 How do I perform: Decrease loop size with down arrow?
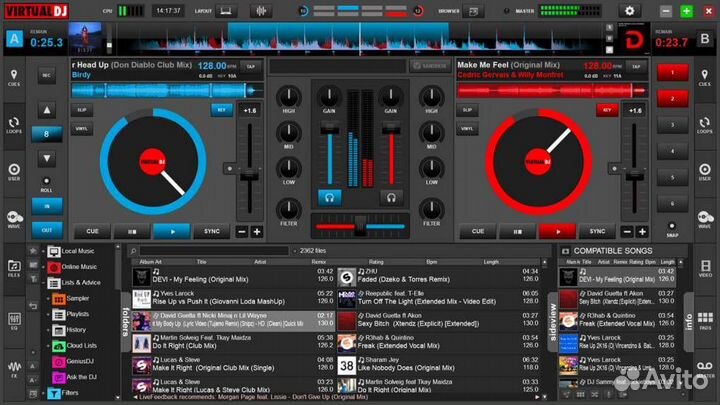click(x=47, y=158)
